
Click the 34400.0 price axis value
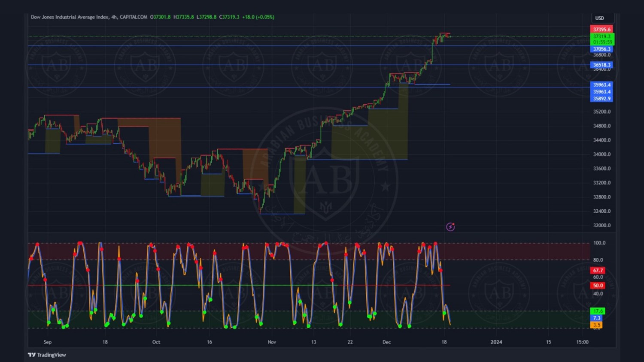point(601,140)
